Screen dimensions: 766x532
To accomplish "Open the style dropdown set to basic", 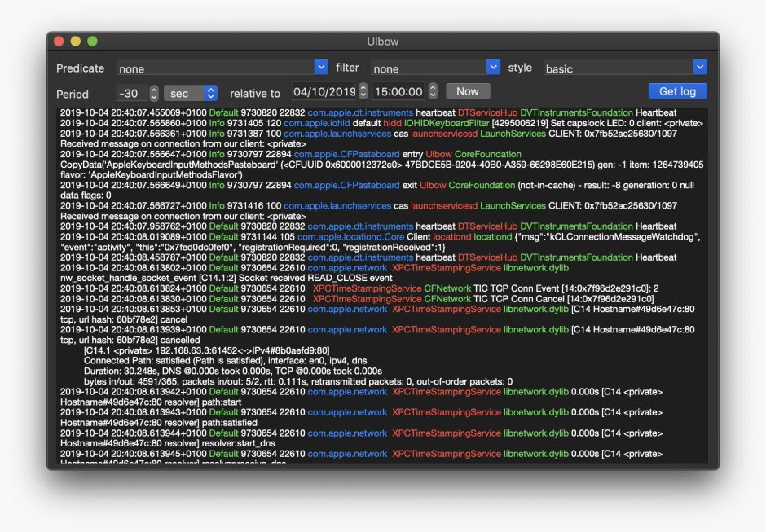I will pos(624,68).
